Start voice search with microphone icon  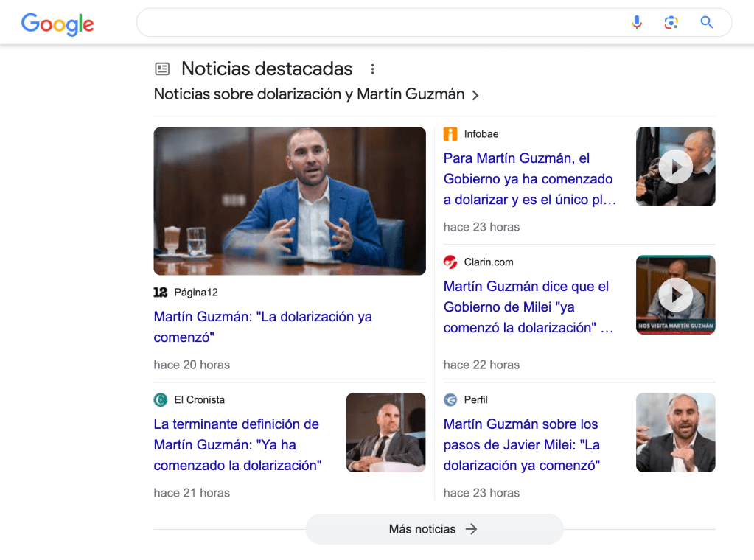[x=637, y=23]
